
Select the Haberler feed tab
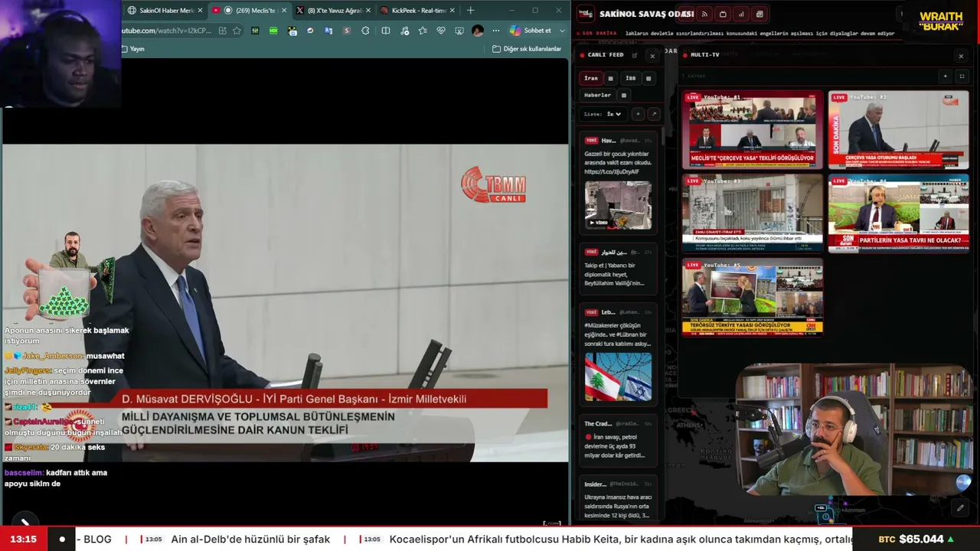(598, 96)
